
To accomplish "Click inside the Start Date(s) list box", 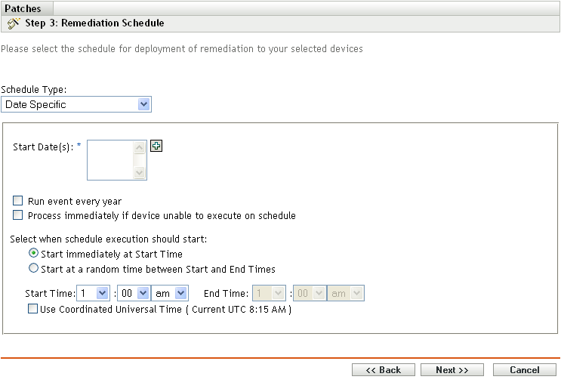I will click(x=110, y=160).
